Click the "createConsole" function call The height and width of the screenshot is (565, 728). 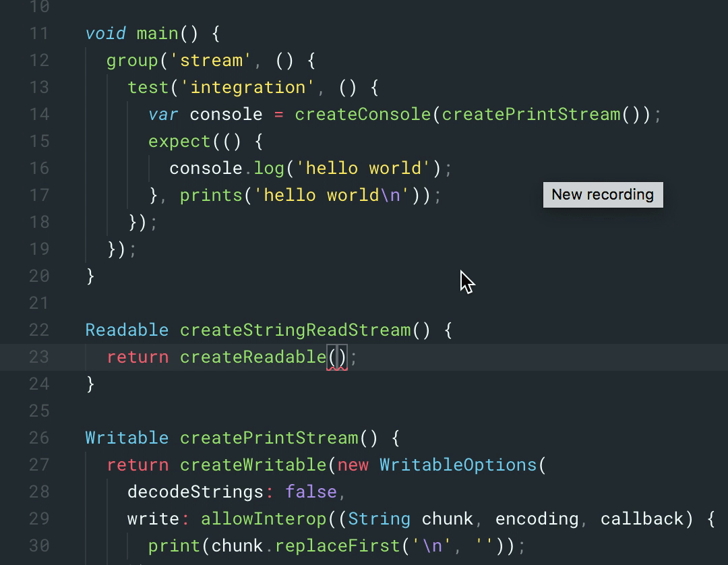coord(363,114)
